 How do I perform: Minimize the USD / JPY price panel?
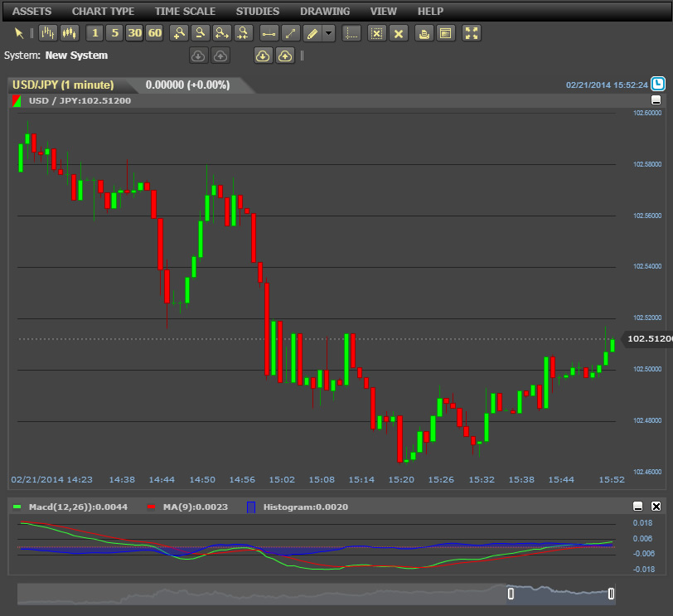coord(656,100)
